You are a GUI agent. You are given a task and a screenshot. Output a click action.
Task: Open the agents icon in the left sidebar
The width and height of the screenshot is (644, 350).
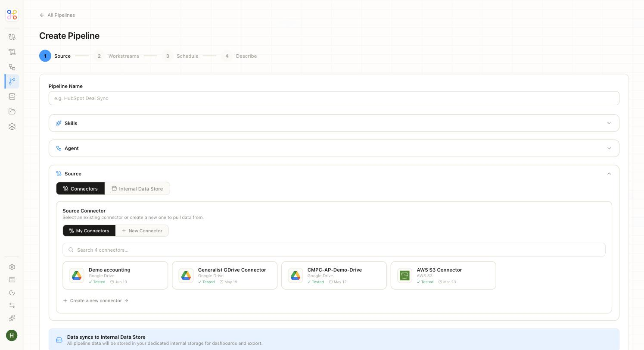pyautogui.click(x=12, y=67)
